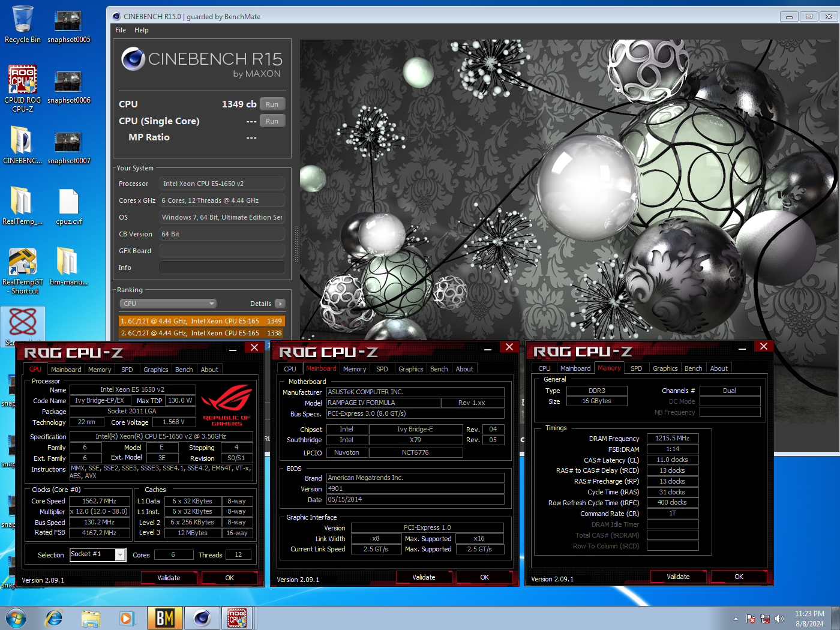Click Validate in right CPU-Z window
The width and height of the screenshot is (840, 630).
679,577
